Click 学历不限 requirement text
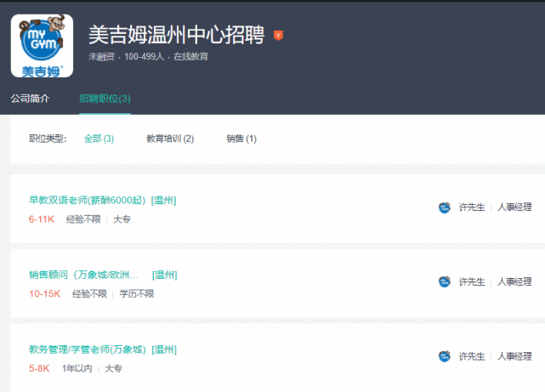 (x=137, y=294)
